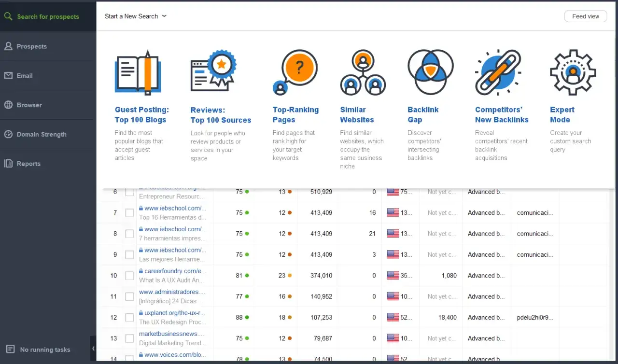The width and height of the screenshot is (618, 364).
Task: Open the Prospects section in sidebar
Action: (x=32, y=46)
